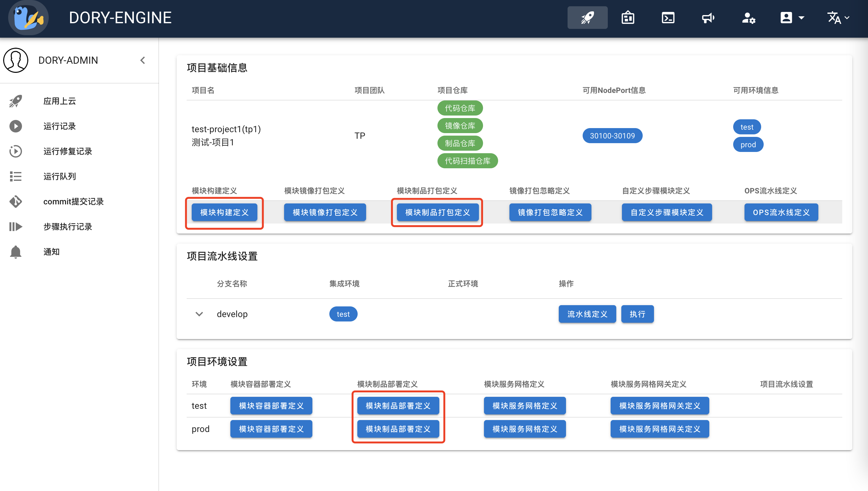Image resolution: width=868 pixels, height=491 pixels.
Task: Select 运行记录 in the sidebar
Action: click(59, 126)
